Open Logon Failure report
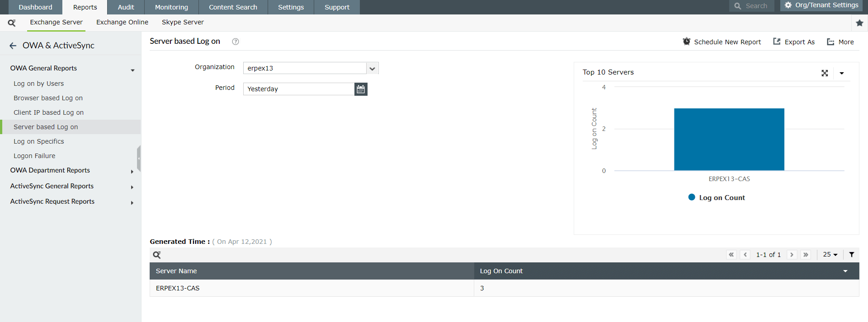This screenshot has width=868, height=322. (34, 156)
